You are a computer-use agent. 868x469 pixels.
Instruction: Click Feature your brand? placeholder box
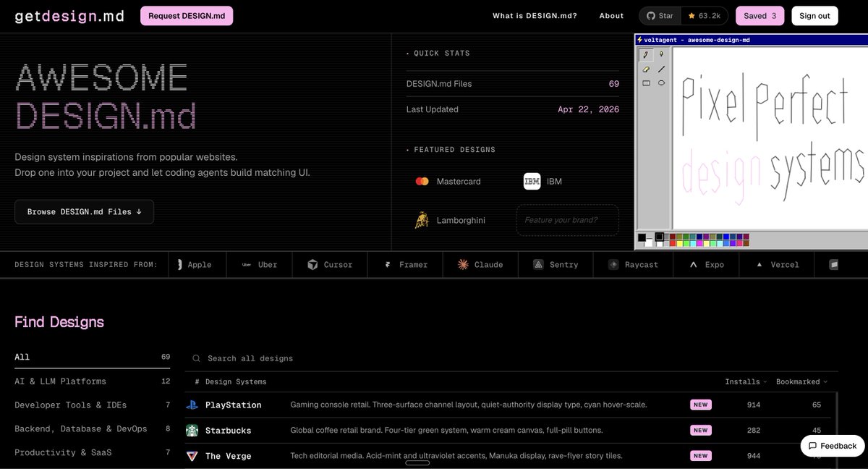coord(568,220)
